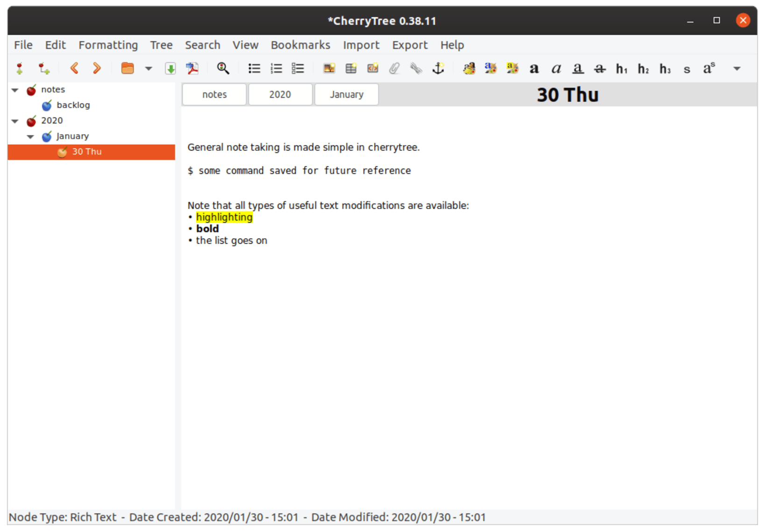Open the Import menu
Screen dimensions: 765x532
pos(361,45)
